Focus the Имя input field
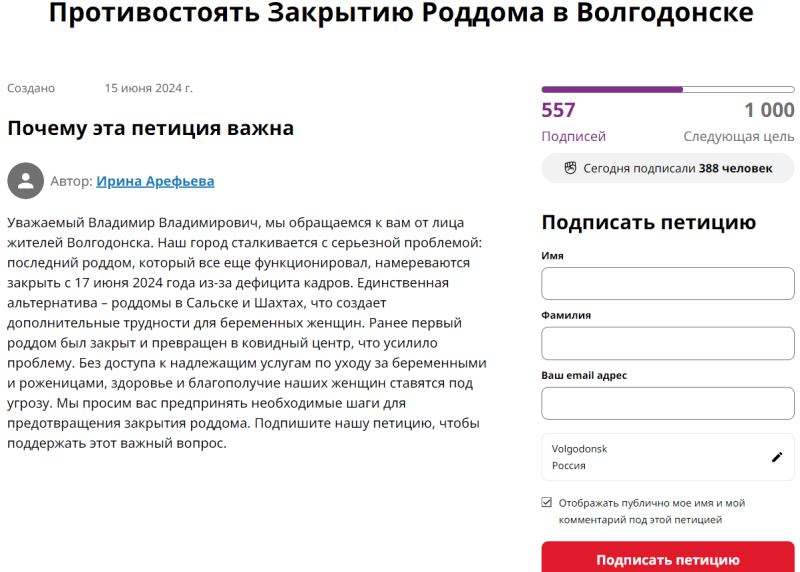The width and height of the screenshot is (800, 572). pos(667,283)
